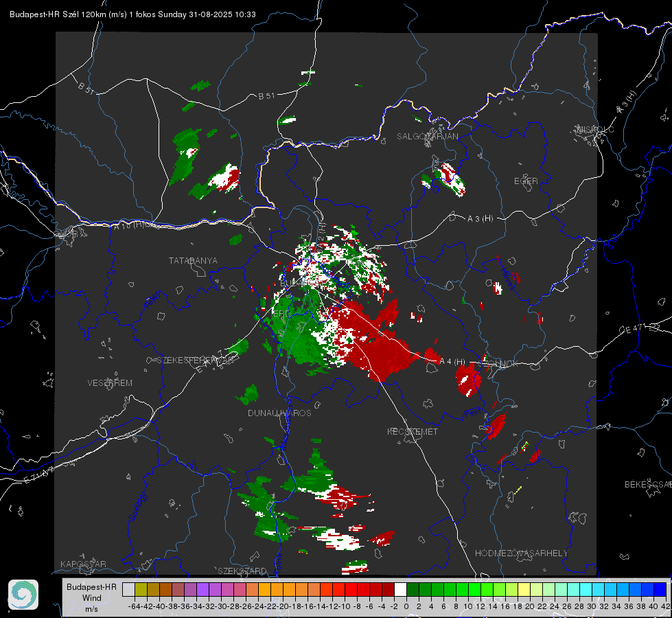Screen dimensions: 672x618
Task: Click the Budapest-HR Wind m/s legend title
Action: click(x=91, y=597)
